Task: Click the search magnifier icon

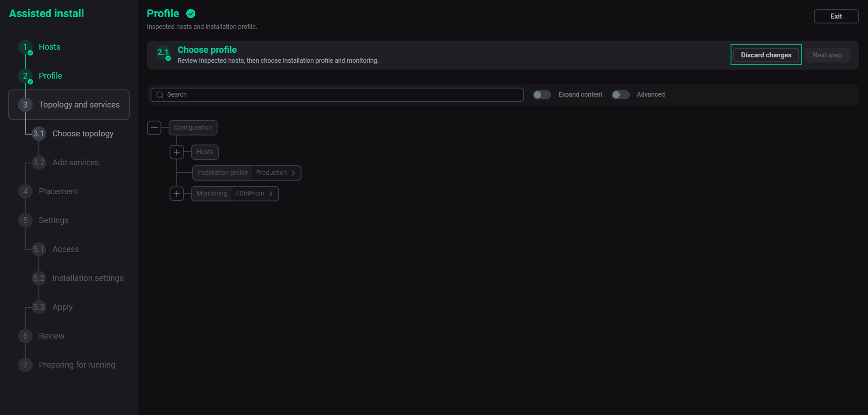Action: pos(160,95)
